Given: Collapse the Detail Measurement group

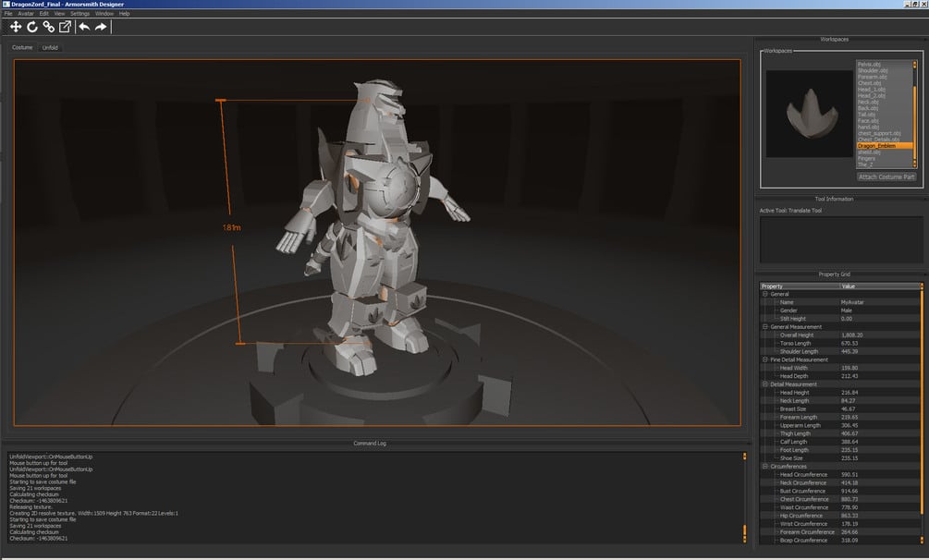Looking at the screenshot, I should click(764, 384).
